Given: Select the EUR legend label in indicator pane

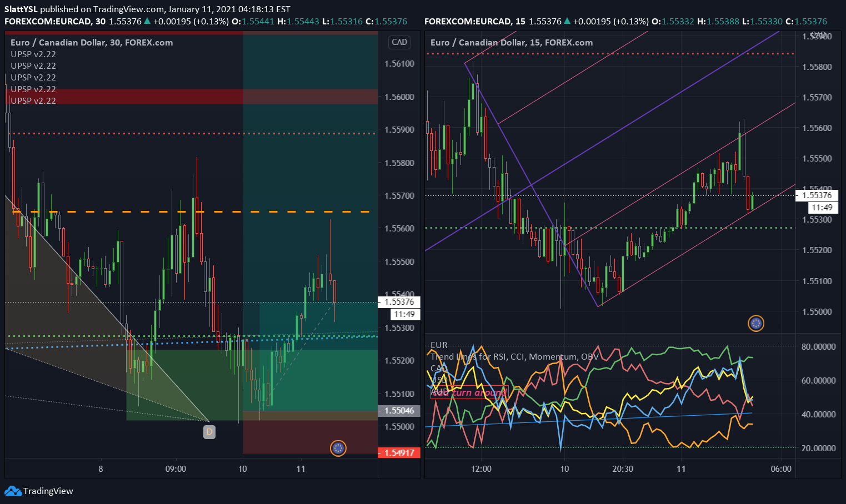Looking at the screenshot, I should pyautogui.click(x=439, y=345).
